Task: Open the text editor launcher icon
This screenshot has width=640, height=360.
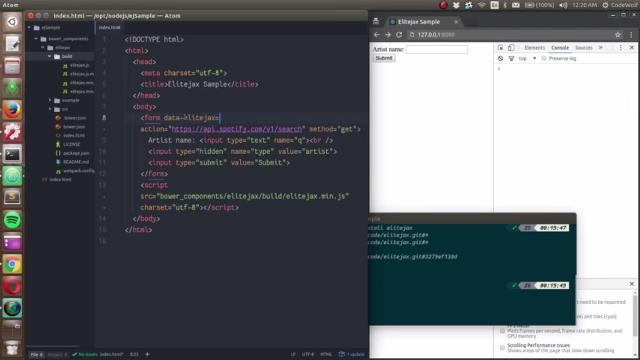Action: 12,44
